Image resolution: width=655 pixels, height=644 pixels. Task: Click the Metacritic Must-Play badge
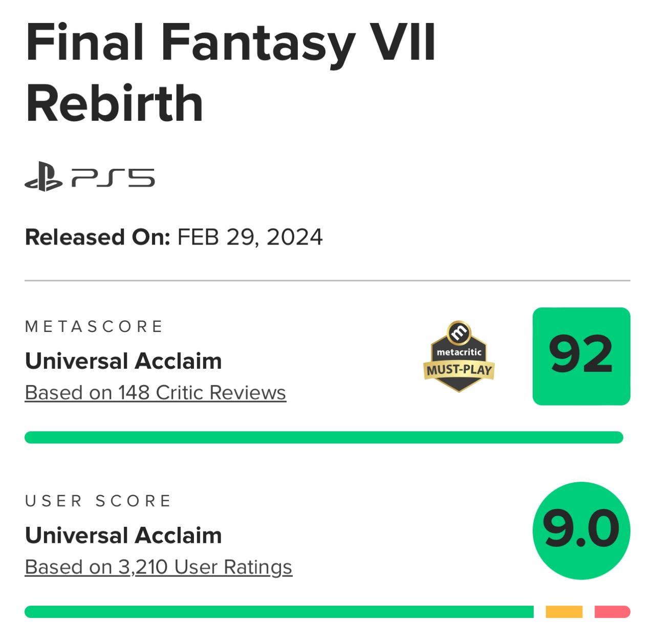point(458,357)
